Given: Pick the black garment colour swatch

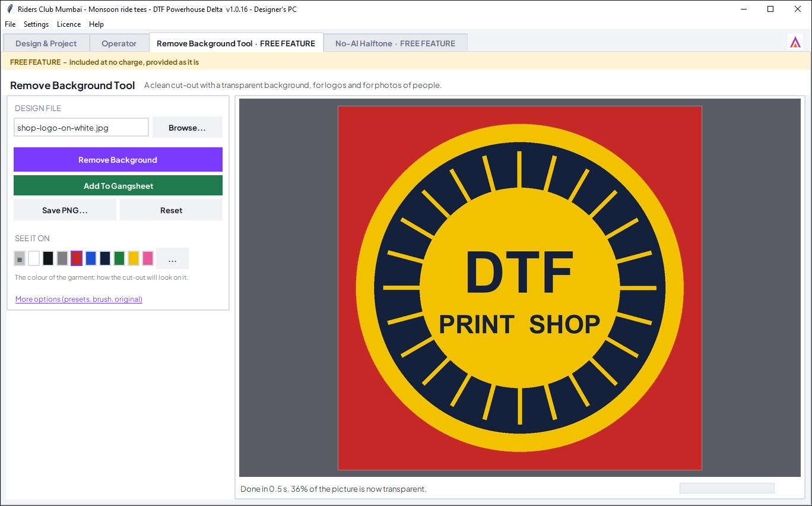Looking at the screenshot, I should pos(48,258).
